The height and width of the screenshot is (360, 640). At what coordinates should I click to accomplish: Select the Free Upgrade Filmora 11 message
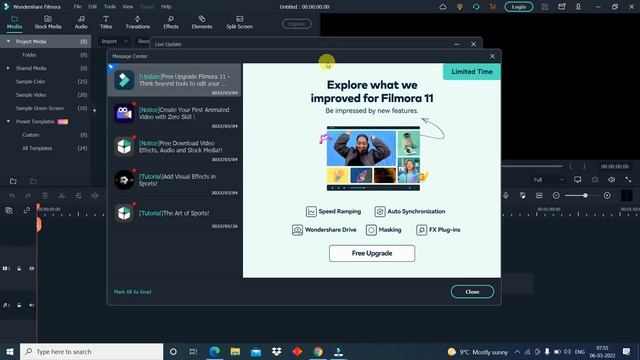click(174, 80)
